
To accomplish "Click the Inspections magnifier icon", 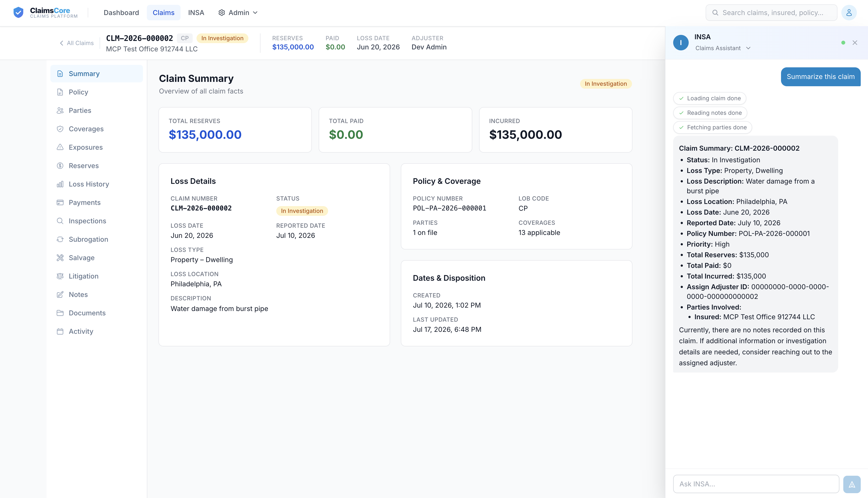I will pyautogui.click(x=60, y=221).
